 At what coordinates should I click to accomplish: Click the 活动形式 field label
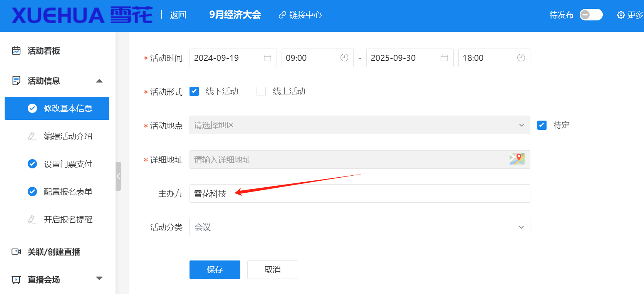tap(166, 92)
